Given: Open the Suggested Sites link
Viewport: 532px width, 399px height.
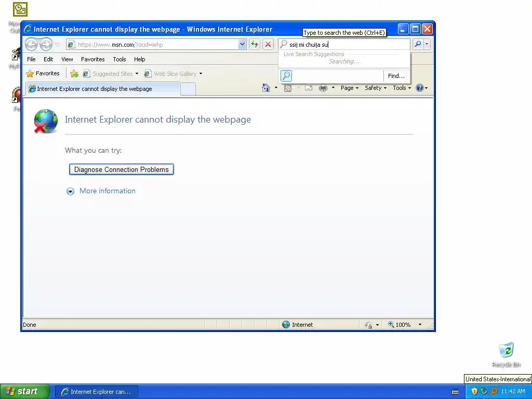Looking at the screenshot, I should [108, 74].
